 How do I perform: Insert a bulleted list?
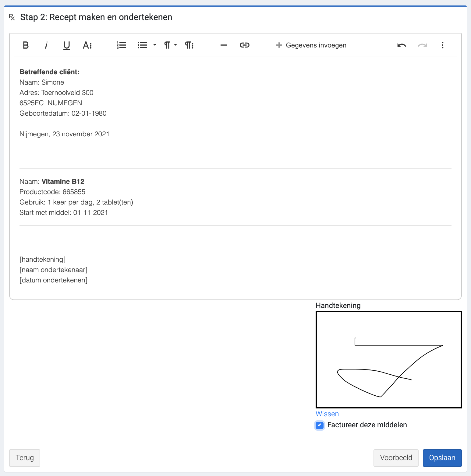click(142, 45)
